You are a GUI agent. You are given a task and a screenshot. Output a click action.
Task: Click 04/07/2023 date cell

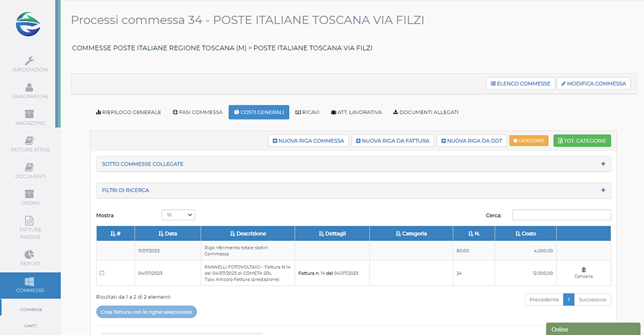(x=150, y=273)
